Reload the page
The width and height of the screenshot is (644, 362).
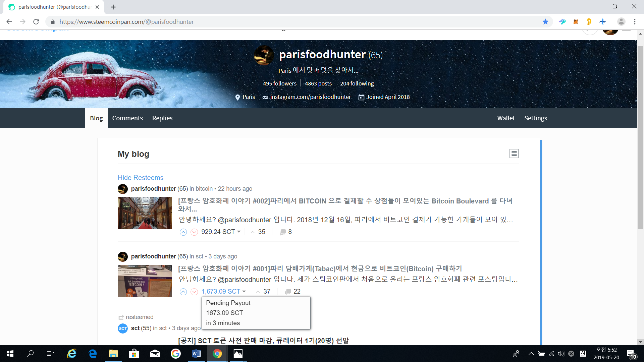click(36, 22)
